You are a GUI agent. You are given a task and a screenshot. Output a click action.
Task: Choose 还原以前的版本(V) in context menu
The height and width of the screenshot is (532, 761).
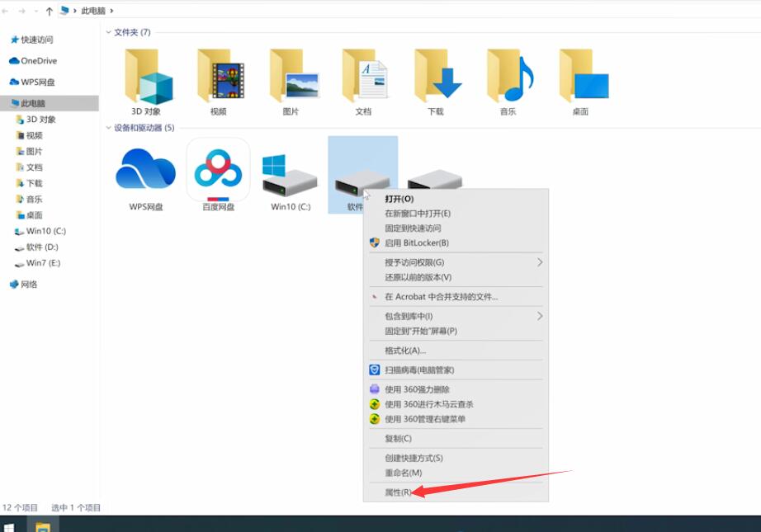tap(456, 277)
